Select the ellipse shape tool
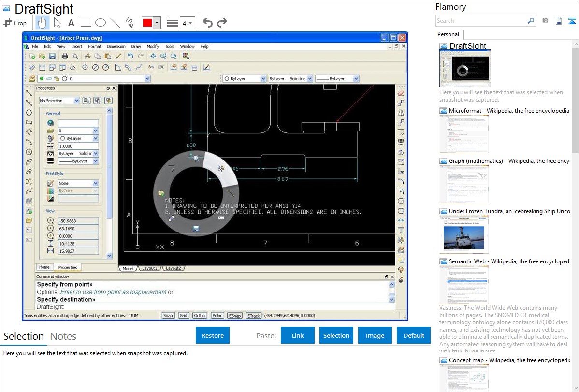Image resolution: width=579 pixels, height=392 pixels. pos(101,23)
